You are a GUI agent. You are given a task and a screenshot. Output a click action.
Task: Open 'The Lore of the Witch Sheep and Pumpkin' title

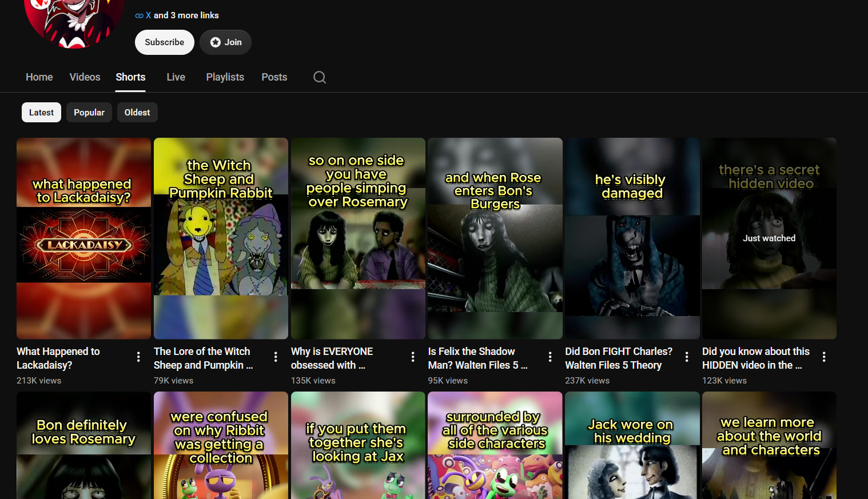point(204,358)
